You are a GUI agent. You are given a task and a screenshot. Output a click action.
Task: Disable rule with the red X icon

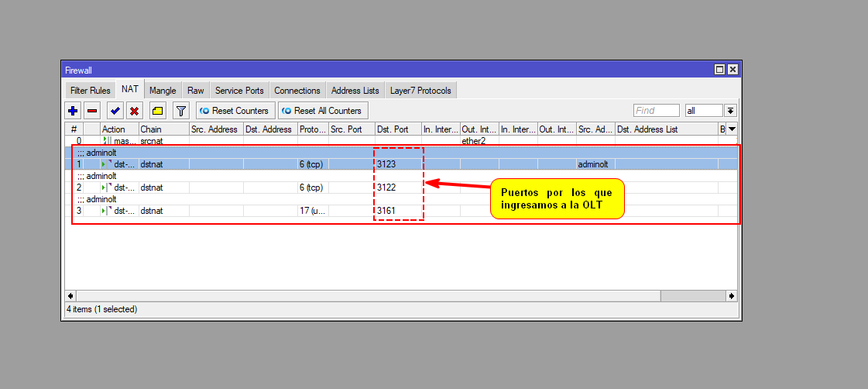tap(134, 111)
